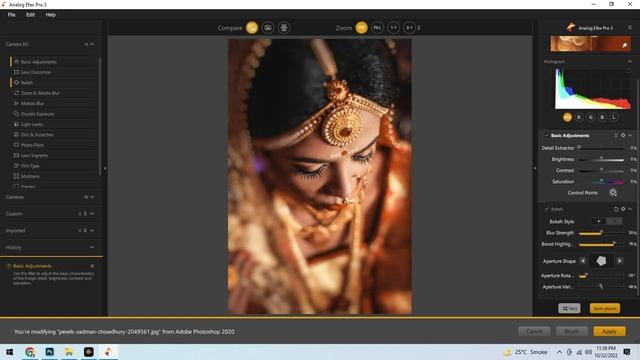The width and height of the screenshot is (640, 360).
Task: Show the blue channel histogram
Action: pos(602,117)
